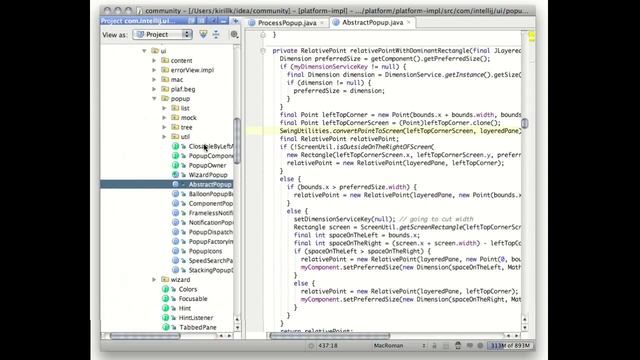Collapse the ui folder
640x360 pixels.
point(144,51)
